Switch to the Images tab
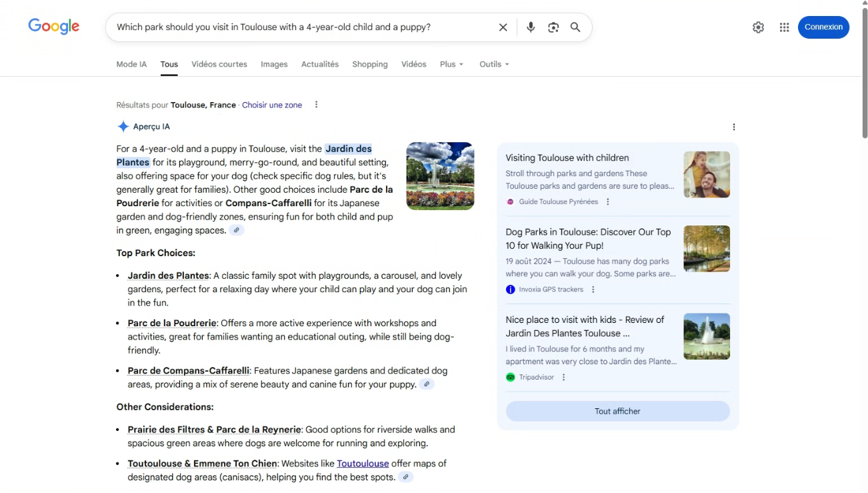Image resolution: width=868 pixels, height=493 pixels. point(274,64)
